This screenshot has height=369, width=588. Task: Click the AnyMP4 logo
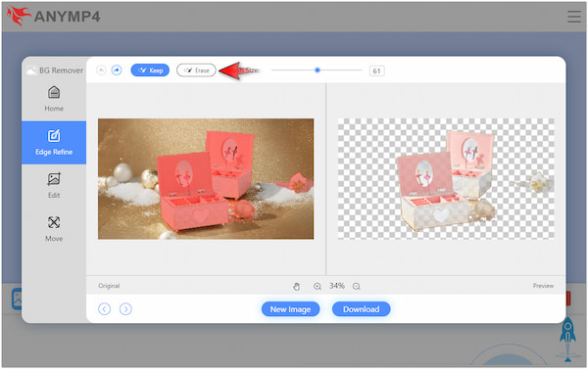click(54, 17)
